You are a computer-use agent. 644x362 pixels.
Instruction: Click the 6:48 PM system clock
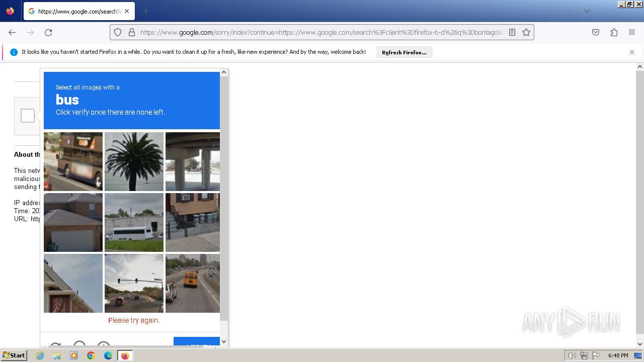[618, 355]
